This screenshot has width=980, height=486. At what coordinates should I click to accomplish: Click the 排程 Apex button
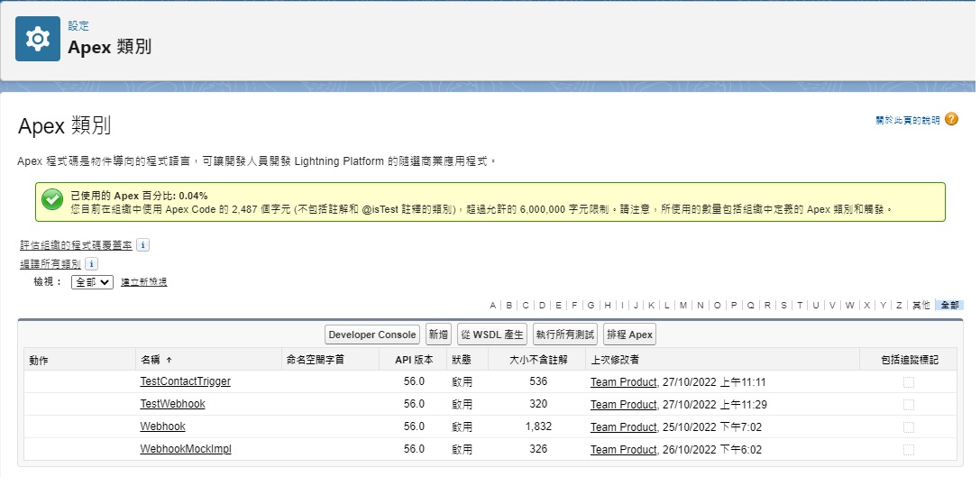pyautogui.click(x=630, y=335)
